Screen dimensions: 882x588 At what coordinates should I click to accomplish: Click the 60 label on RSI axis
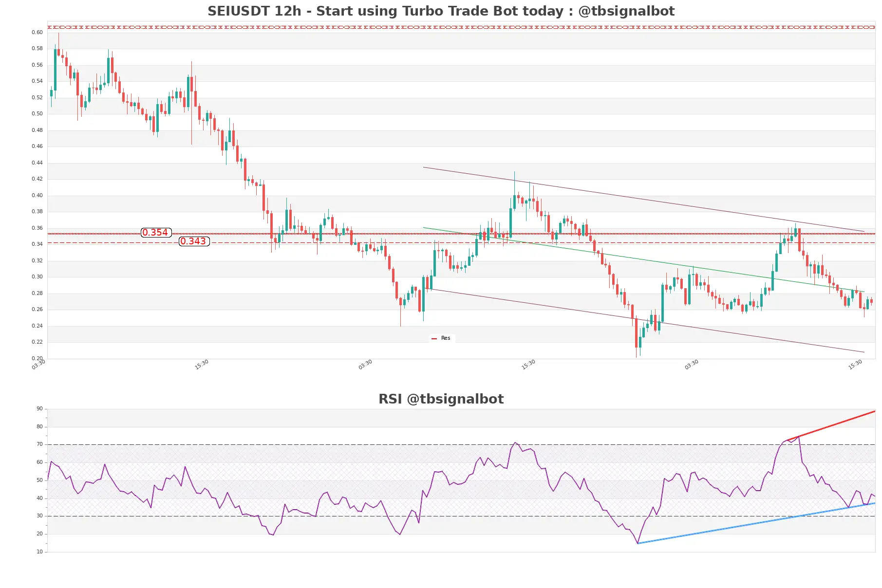pyautogui.click(x=39, y=462)
